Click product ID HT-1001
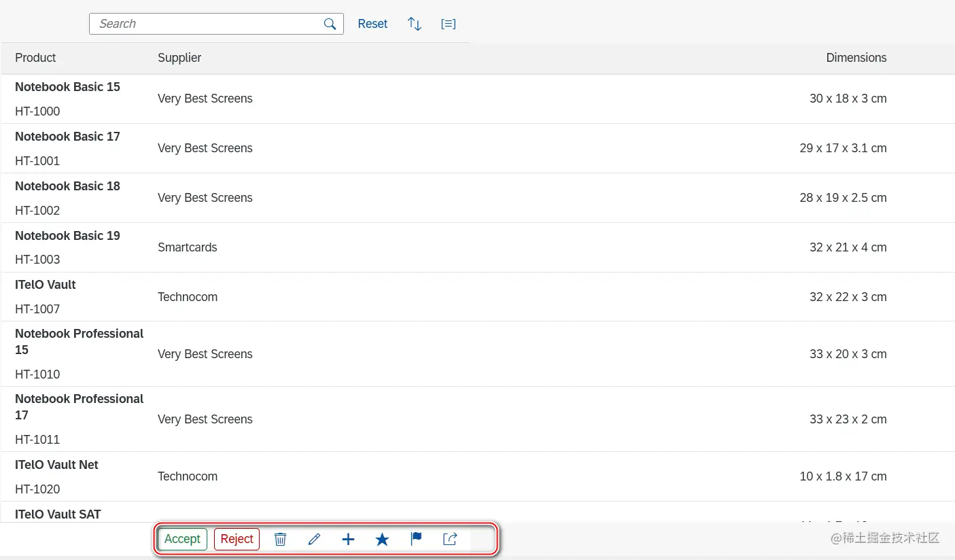This screenshot has width=955, height=560. 37,161
